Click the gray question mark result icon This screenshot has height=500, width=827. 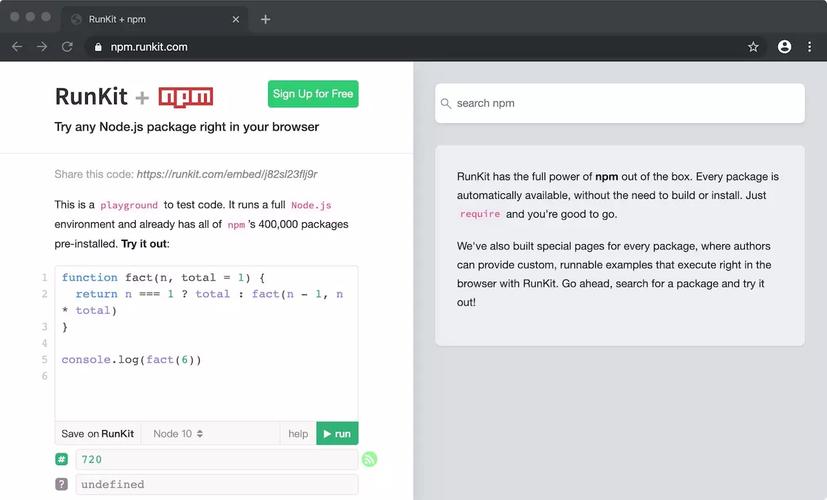[x=62, y=484]
